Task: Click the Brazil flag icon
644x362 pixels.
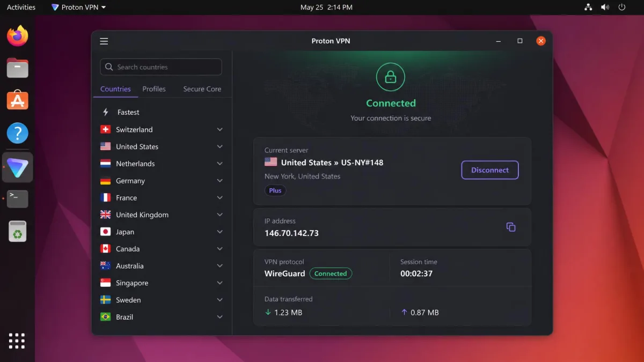Action: click(x=106, y=317)
